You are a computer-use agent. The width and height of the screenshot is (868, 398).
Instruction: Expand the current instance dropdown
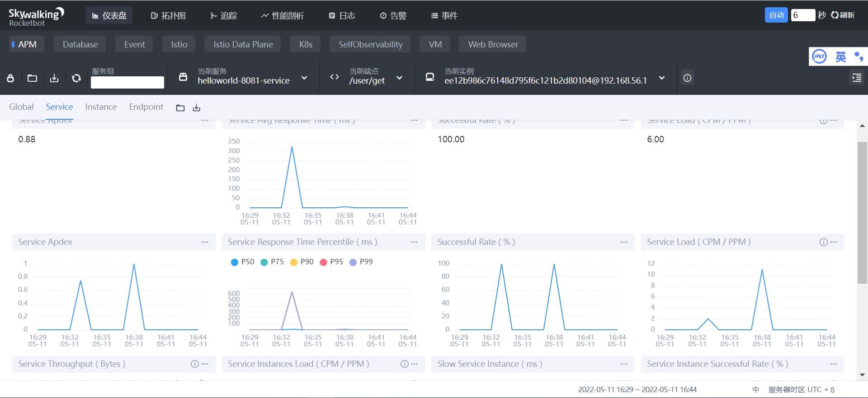[x=662, y=78]
